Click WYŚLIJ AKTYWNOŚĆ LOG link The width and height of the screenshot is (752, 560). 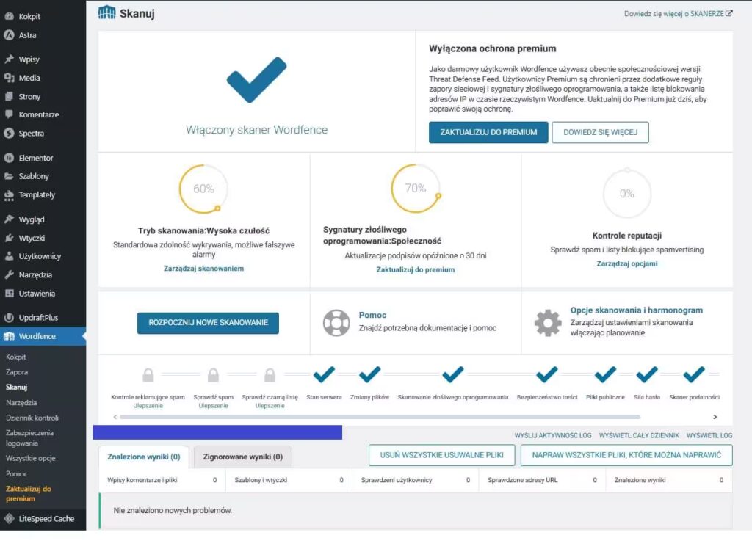pyautogui.click(x=553, y=435)
